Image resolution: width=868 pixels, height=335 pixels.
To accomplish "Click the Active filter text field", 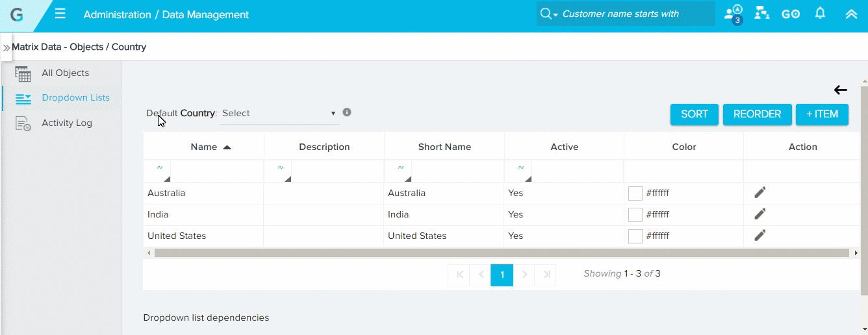I will tap(578, 171).
